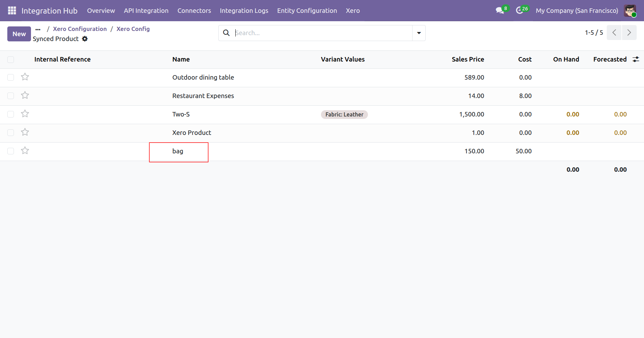644x338 pixels.
Task: Click the Synced Product gear icon
Action: 85,39
